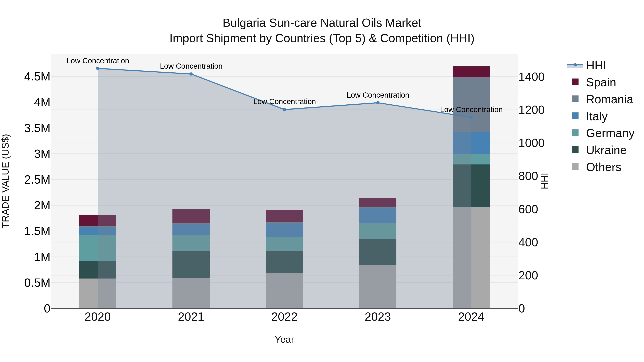644x362 pixels.
Task: Select the 2020 HHI data point
Action: (x=98, y=68)
